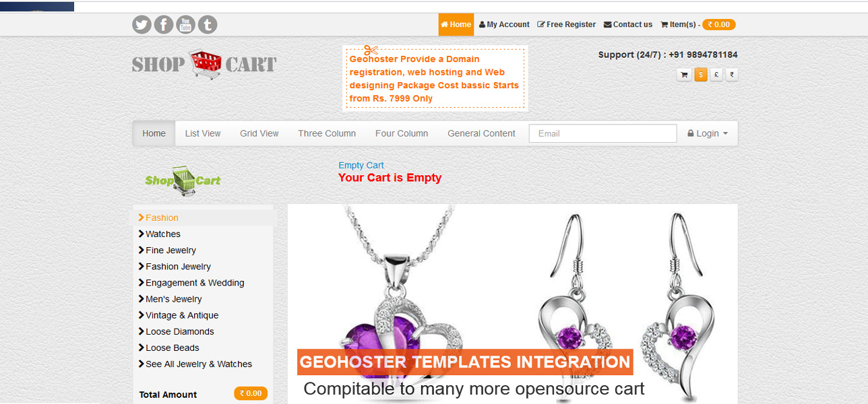The image size is (868, 404).
Task: Open the Twitter social icon
Action: point(142,25)
